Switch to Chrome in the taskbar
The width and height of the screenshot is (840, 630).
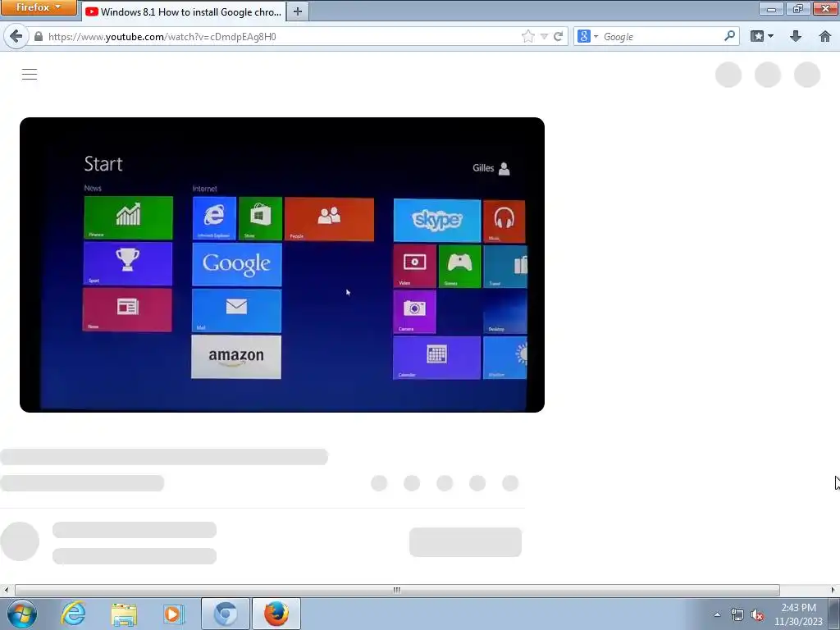click(226, 614)
